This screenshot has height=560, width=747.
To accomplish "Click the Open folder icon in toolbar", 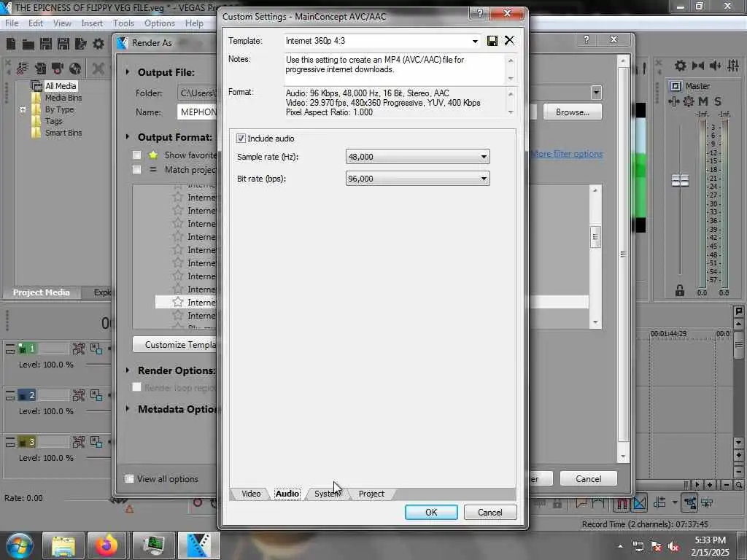I will pos(28,44).
